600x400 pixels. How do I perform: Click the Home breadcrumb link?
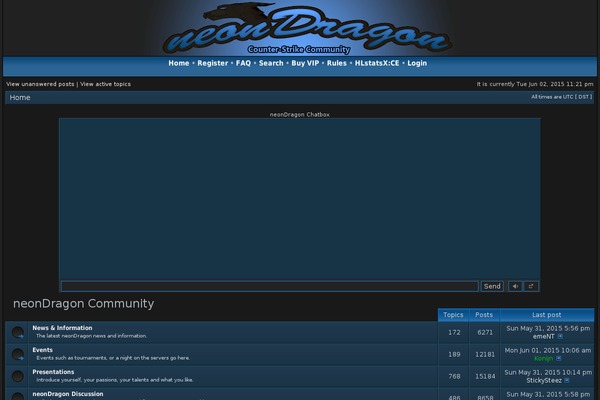coord(20,98)
